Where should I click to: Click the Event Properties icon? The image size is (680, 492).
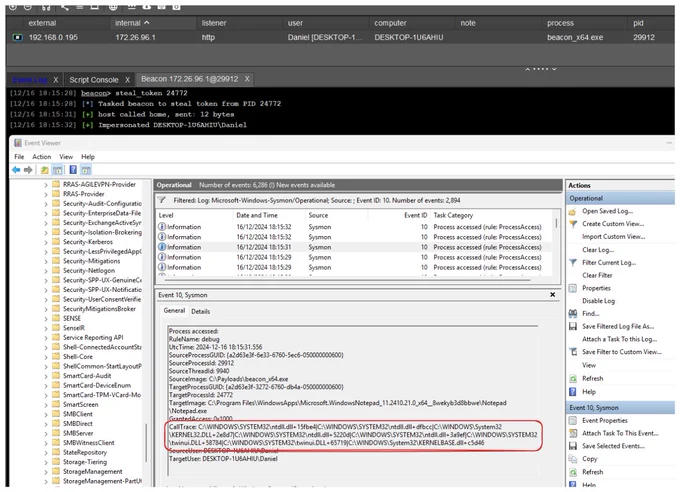tap(572, 421)
